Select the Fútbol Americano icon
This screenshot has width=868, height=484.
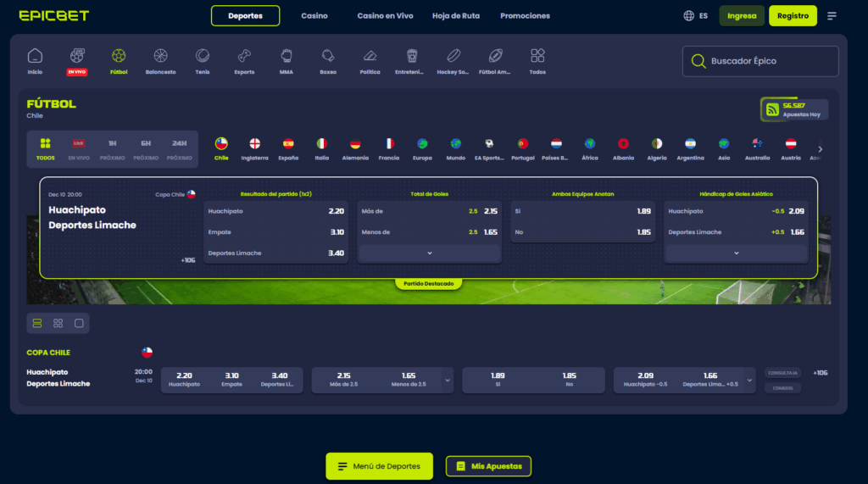[495, 62]
